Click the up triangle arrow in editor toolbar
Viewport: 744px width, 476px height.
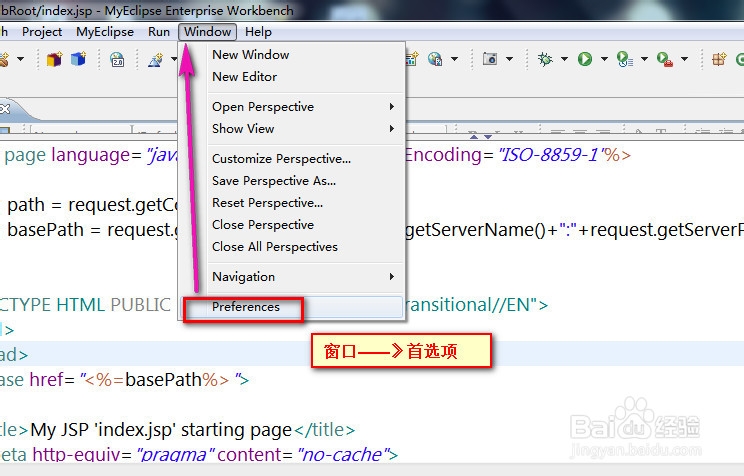[474, 137]
